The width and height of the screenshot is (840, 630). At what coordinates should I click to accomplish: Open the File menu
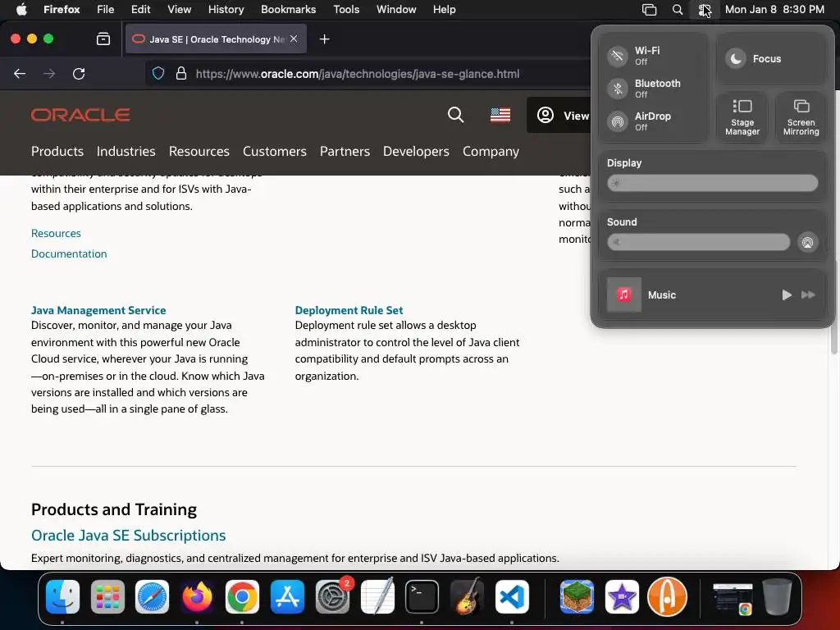pos(106,10)
